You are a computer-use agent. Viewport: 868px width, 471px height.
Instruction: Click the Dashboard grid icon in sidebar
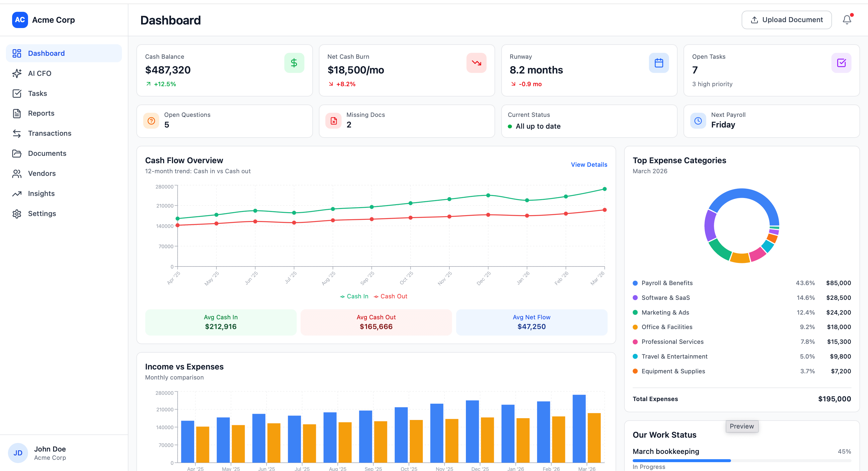(x=17, y=53)
